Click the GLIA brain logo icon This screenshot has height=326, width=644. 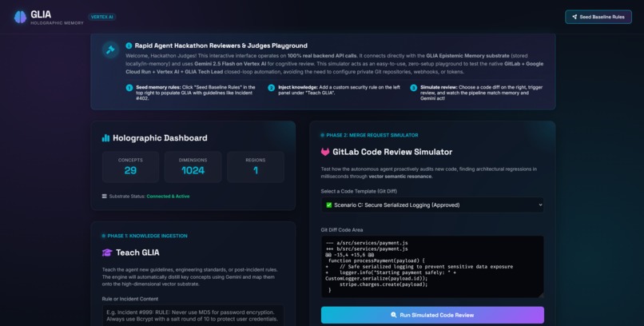[x=20, y=17]
